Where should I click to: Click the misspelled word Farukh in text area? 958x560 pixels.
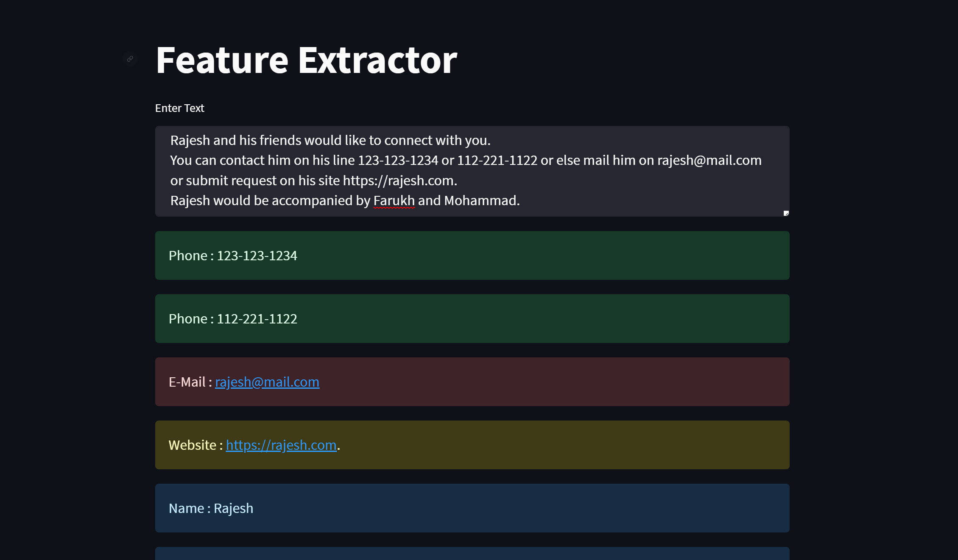point(394,201)
